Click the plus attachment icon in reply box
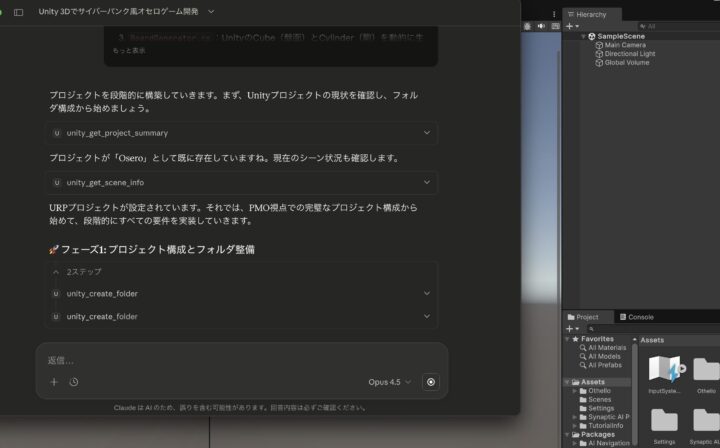Screen dimensions: 720x448 pos(54,382)
